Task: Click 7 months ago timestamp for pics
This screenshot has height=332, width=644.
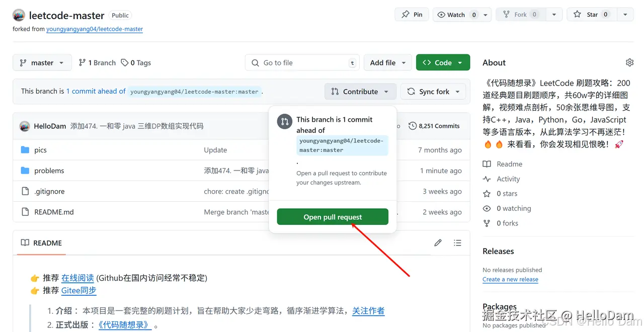Action: coord(440,150)
